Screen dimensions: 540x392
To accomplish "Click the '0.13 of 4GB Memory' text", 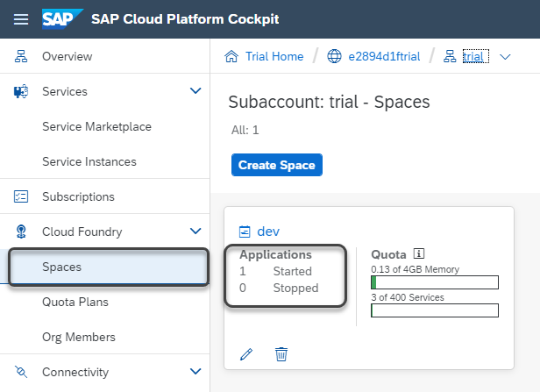I will tap(415, 269).
